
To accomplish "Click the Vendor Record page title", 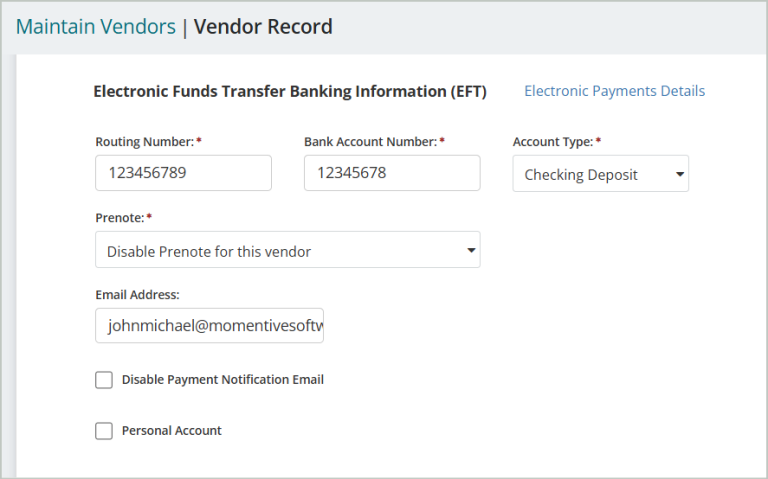I will click(x=264, y=26).
